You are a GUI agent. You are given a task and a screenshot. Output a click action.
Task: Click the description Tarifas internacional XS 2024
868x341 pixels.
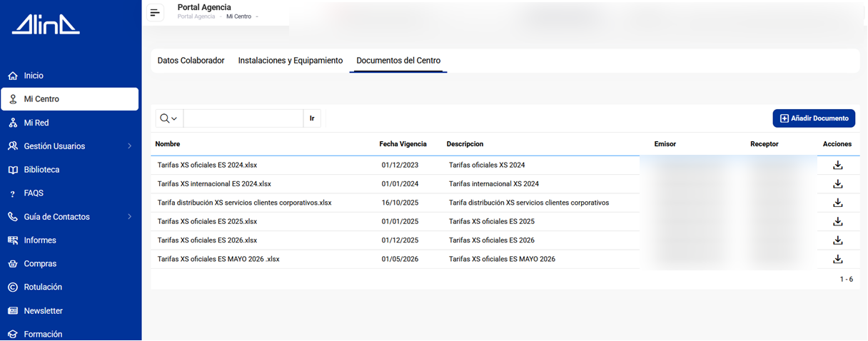494,184
